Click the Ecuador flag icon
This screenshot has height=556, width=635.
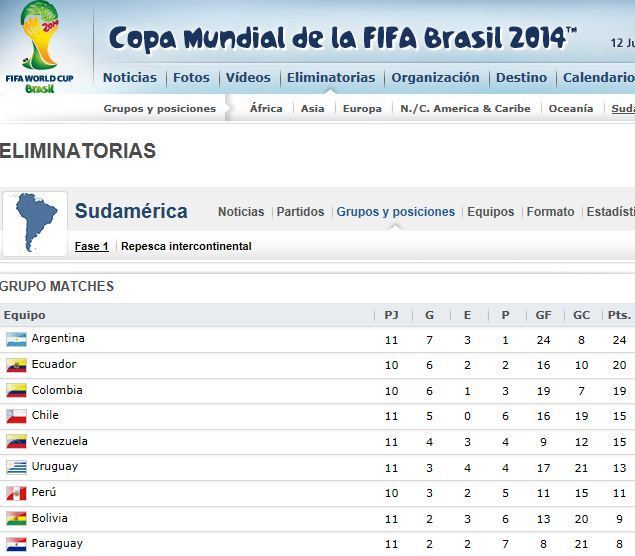pyautogui.click(x=16, y=365)
